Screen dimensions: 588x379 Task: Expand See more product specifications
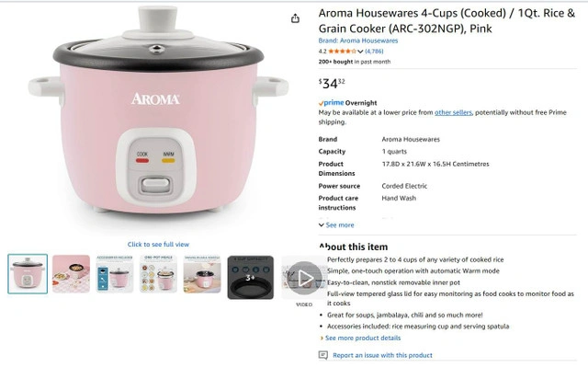click(336, 225)
